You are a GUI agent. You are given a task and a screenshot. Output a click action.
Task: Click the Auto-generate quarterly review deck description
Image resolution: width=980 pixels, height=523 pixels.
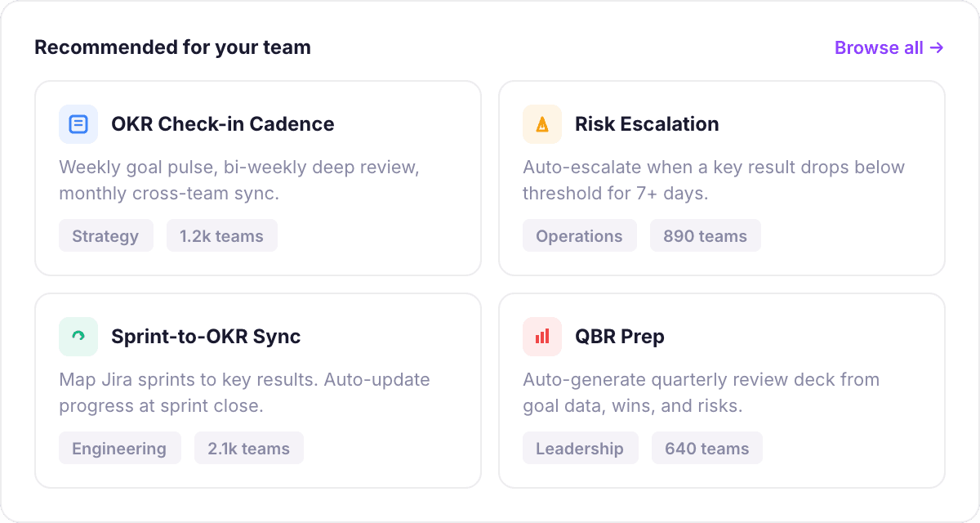pyautogui.click(x=700, y=393)
